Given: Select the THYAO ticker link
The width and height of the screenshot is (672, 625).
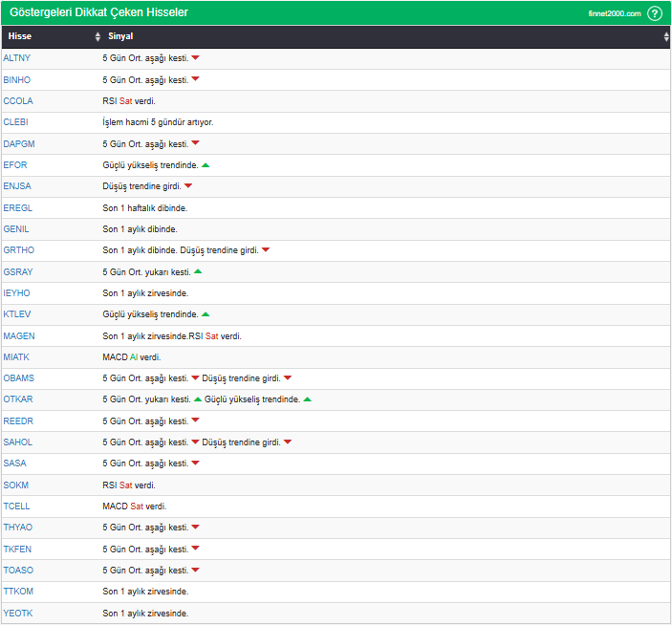Looking at the screenshot, I should tap(17, 528).
